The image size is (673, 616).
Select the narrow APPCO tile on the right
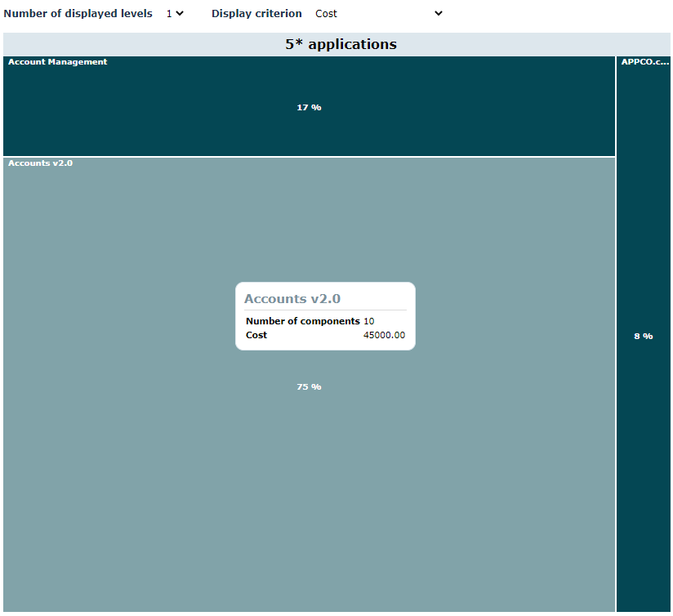[x=644, y=449]
